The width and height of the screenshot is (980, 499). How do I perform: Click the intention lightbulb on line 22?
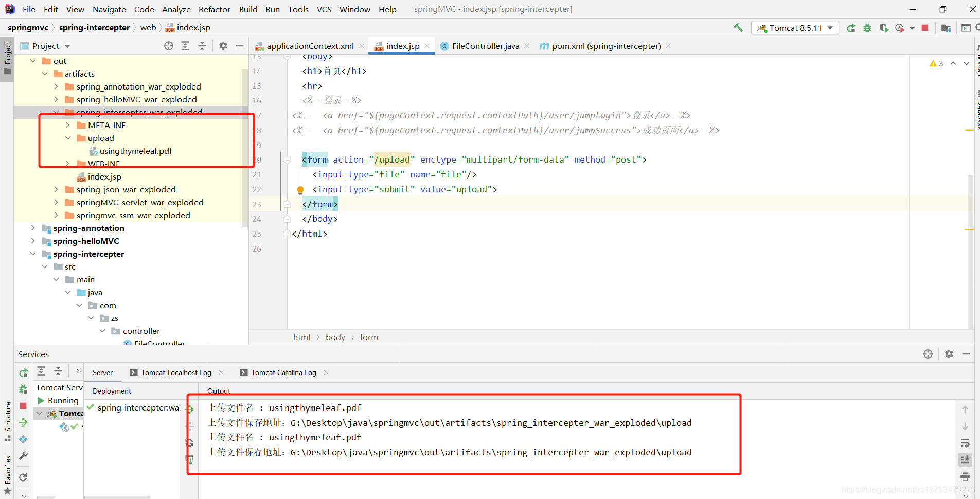[x=300, y=190]
